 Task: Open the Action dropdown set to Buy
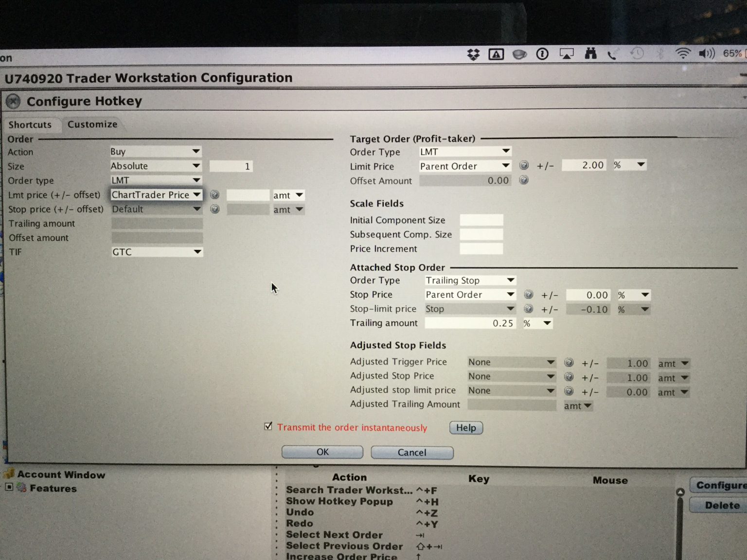(156, 152)
